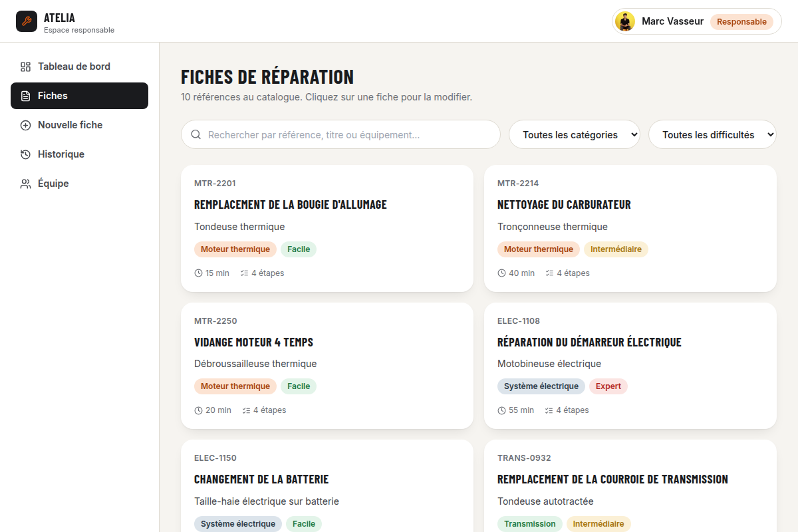Click the Transmission category tag
This screenshot has height=532, width=798.
click(x=530, y=524)
